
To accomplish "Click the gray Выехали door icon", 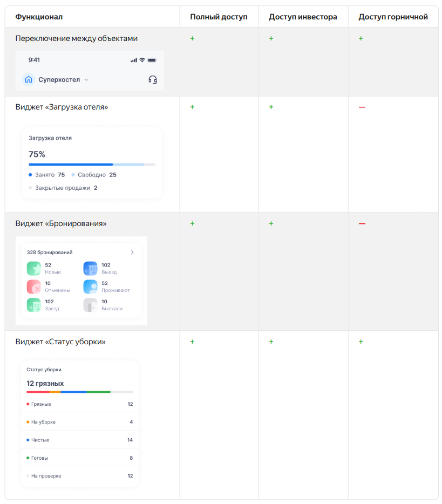I will [90, 305].
